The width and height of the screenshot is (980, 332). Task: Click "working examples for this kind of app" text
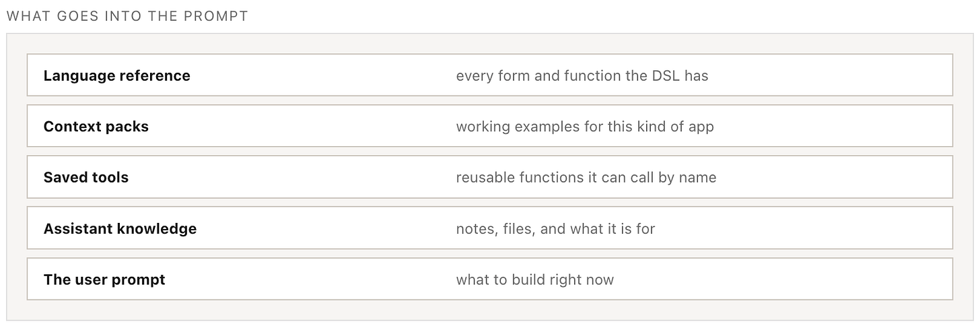coord(585,127)
